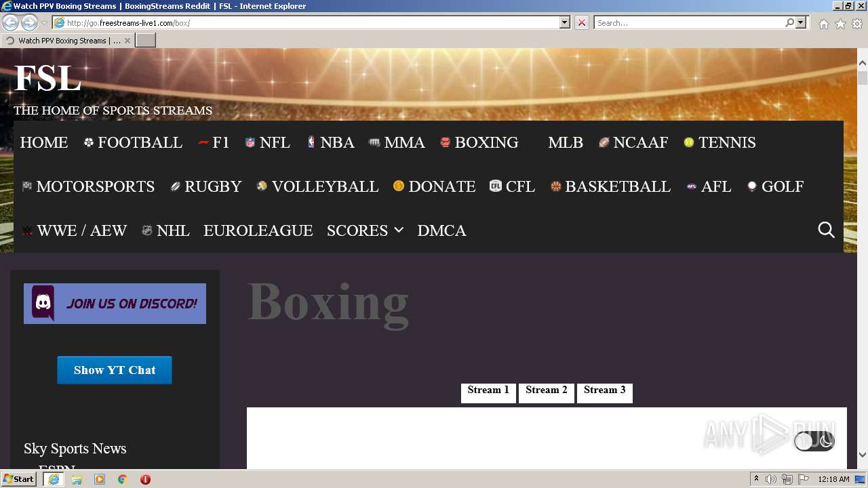Screen dimensions: 868x488
Task: Select the Stream 3 tab
Action: pos(605,392)
